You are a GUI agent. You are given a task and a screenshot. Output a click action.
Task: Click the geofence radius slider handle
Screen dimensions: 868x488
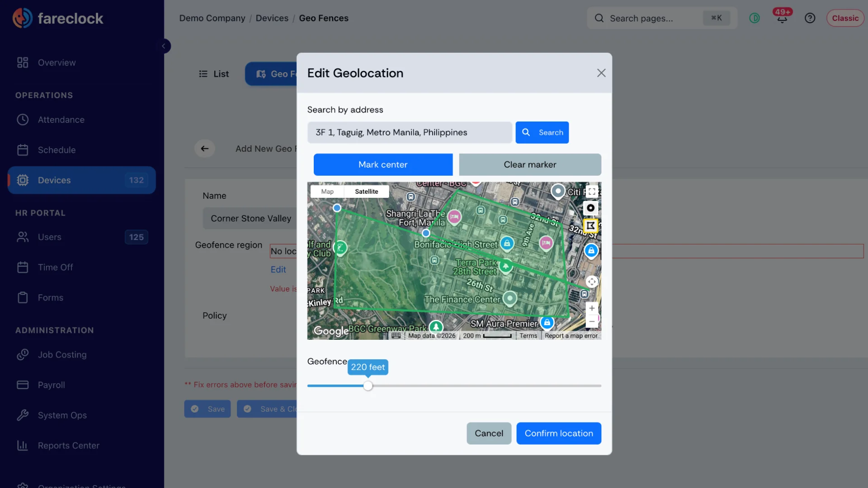click(368, 386)
